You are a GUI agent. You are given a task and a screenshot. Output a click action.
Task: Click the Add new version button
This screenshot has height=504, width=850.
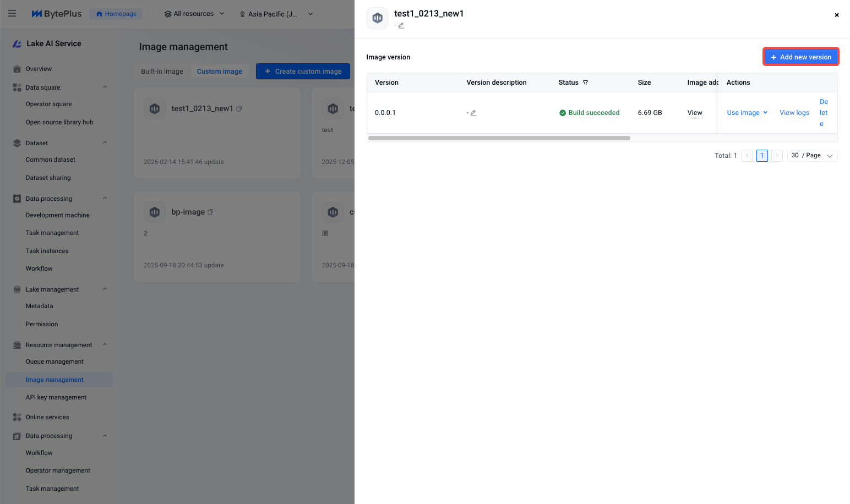pyautogui.click(x=800, y=57)
